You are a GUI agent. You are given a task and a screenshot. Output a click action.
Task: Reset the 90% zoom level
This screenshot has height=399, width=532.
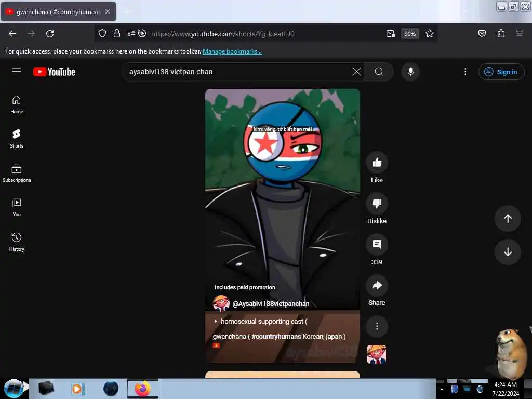410,34
